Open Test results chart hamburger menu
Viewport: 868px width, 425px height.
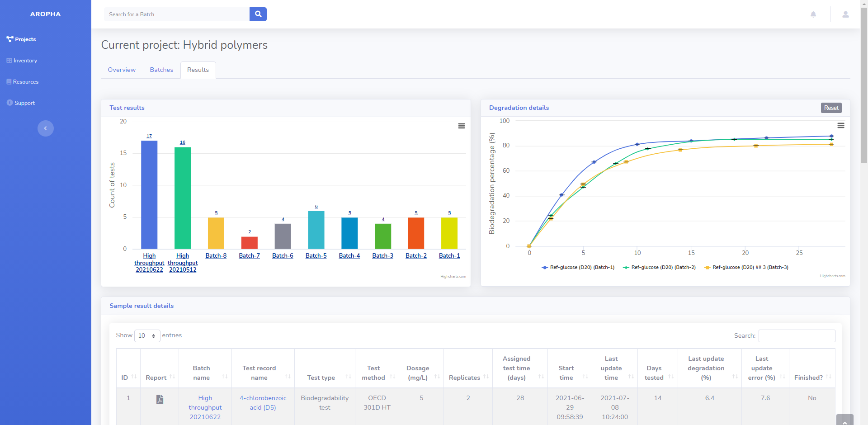pos(462,126)
